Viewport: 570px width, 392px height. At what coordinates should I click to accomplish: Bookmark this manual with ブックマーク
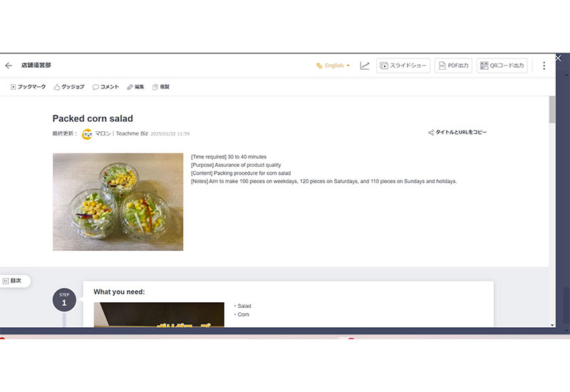(x=28, y=87)
